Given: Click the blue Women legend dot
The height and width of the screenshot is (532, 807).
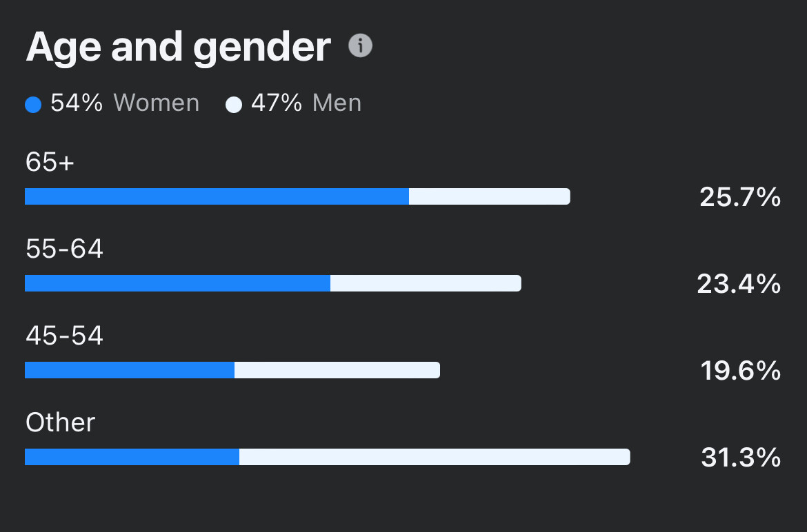Looking at the screenshot, I should (x=33, y=105).
